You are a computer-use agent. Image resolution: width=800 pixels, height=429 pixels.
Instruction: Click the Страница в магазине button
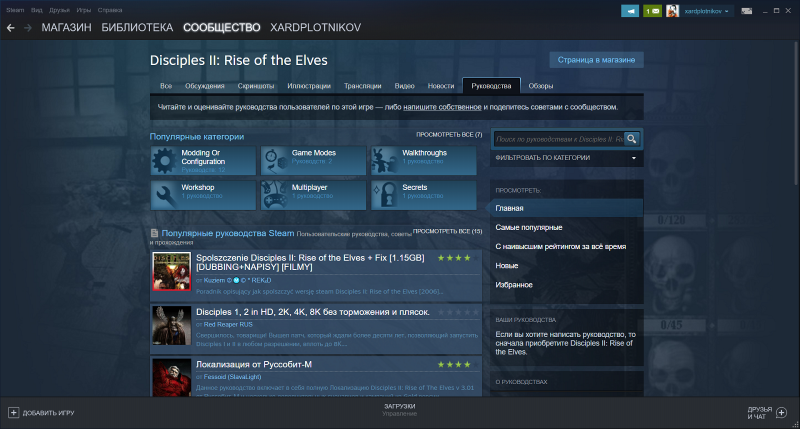click(x=596, y=60)
